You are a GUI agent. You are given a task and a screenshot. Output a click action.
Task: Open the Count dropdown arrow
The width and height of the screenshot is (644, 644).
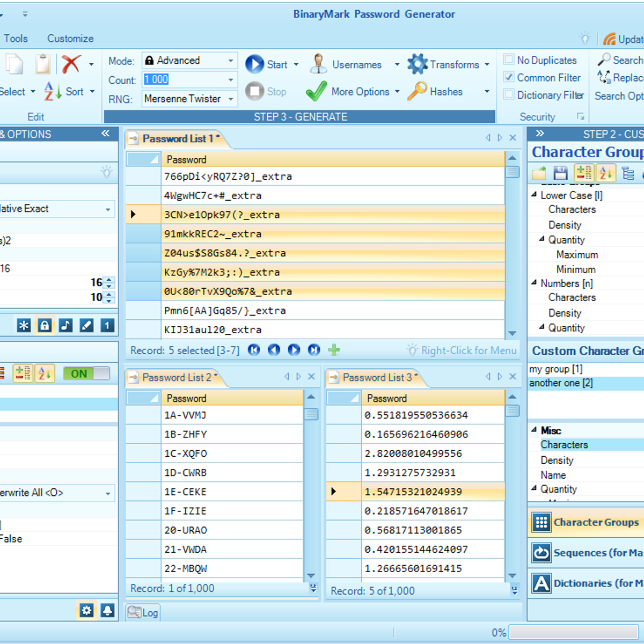point(231,80)
